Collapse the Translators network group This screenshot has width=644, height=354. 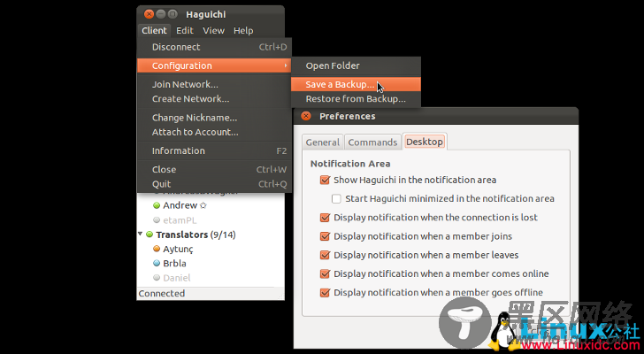coord(141,235)
